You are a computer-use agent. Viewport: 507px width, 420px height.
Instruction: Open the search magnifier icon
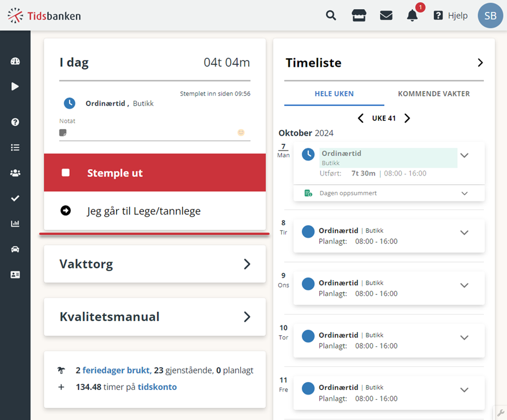(x=331, y=15)
